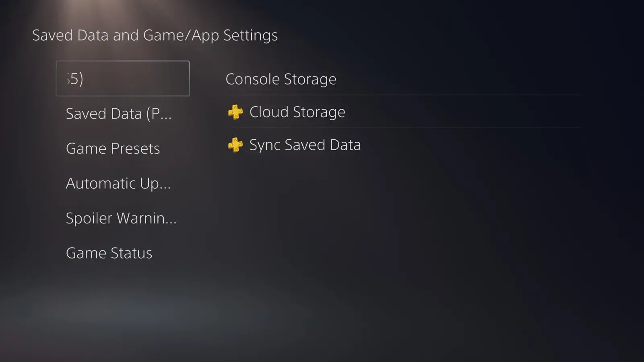
Task: Click the PlayStation Plus icon beside Sync Saved Data
Action: [235, 145]
